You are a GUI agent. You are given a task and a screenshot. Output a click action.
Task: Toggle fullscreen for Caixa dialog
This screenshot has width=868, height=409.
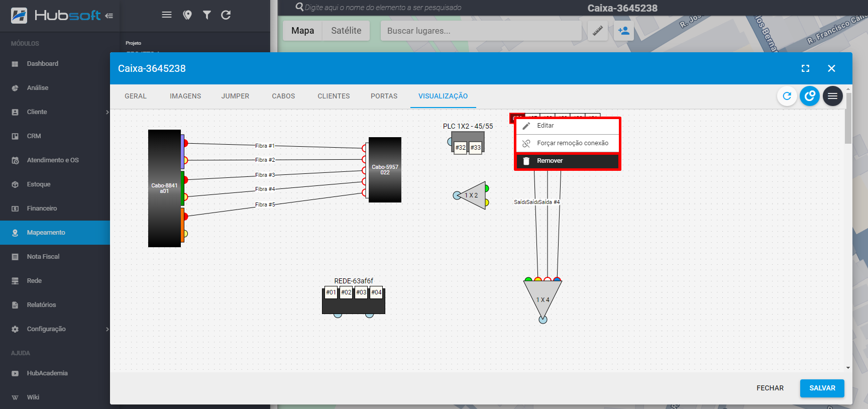tap(805, 68)
